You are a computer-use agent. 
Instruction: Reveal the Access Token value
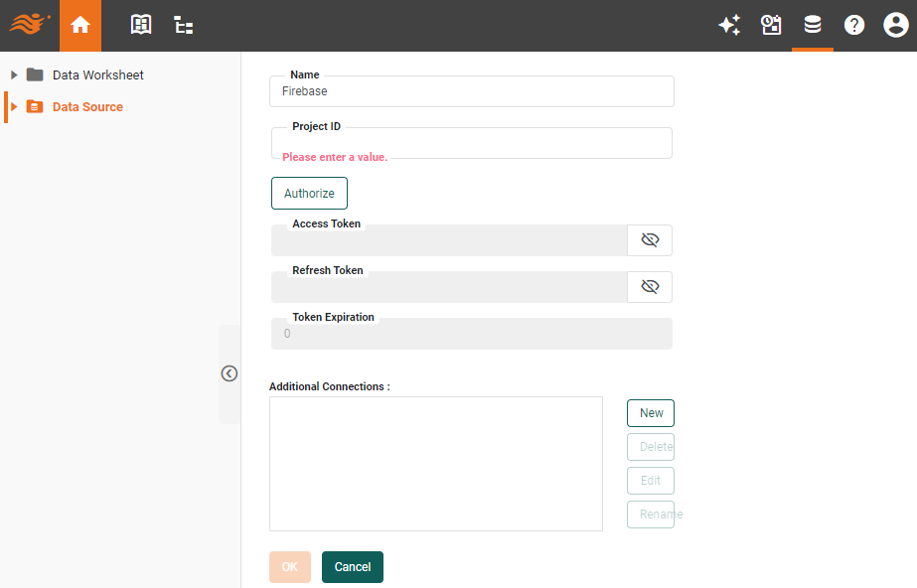[650, 239]
